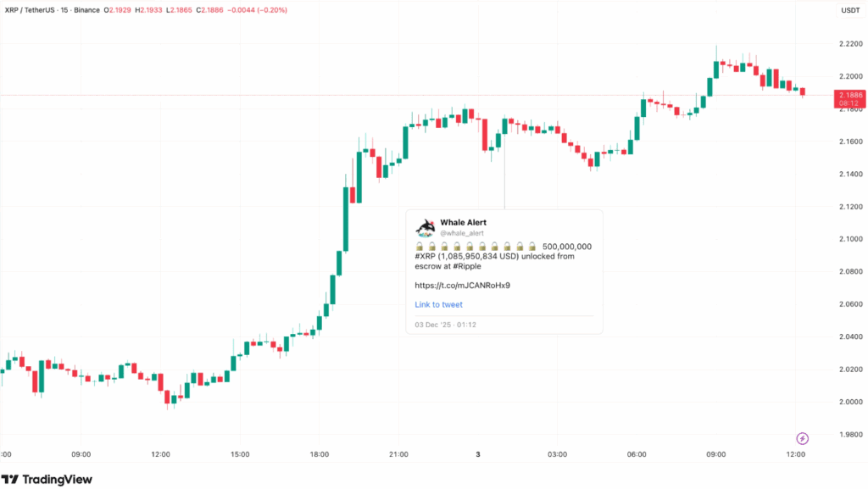Click the 2.2200 price axis label
868x489 pixels.
[850, 44]
